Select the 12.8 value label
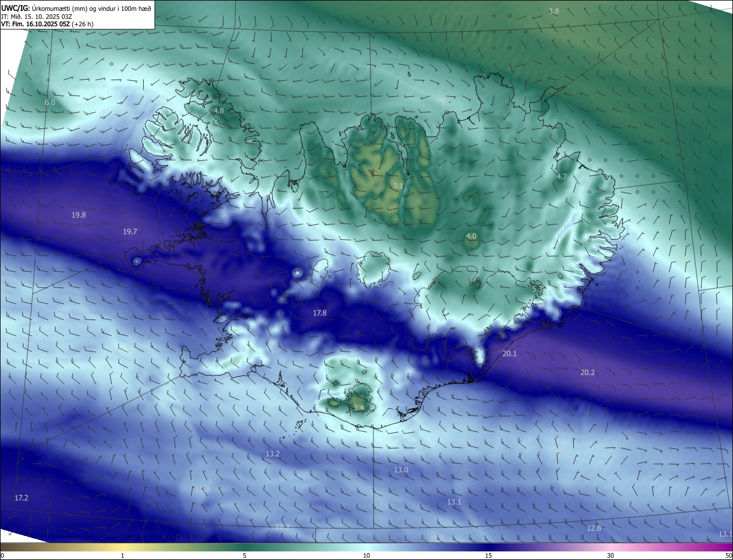 (594, 529)
